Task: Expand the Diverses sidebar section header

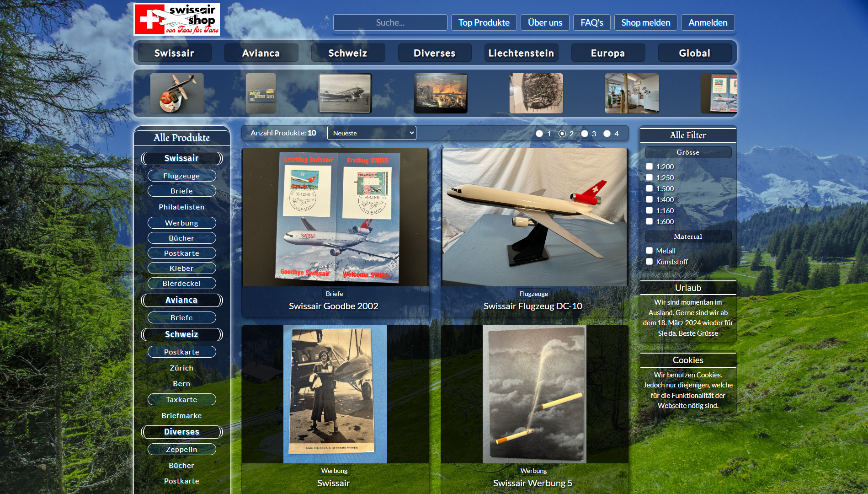Action: coord(182,432)
